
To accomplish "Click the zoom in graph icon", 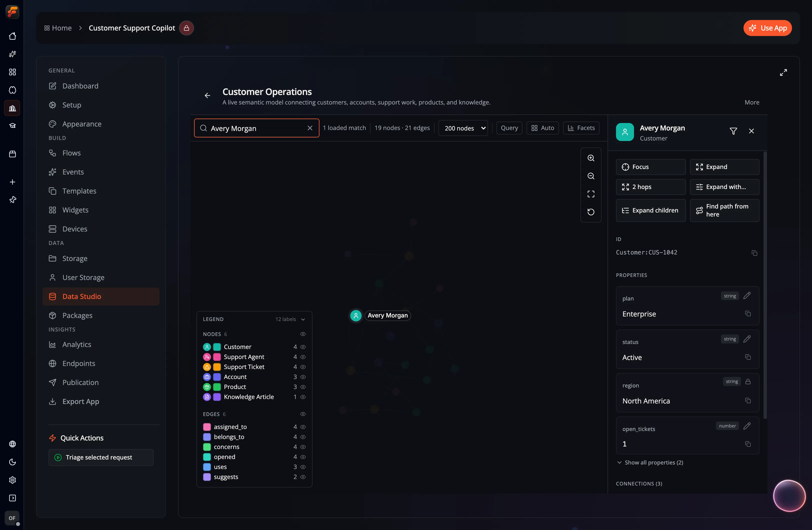I will click(590, 158).
